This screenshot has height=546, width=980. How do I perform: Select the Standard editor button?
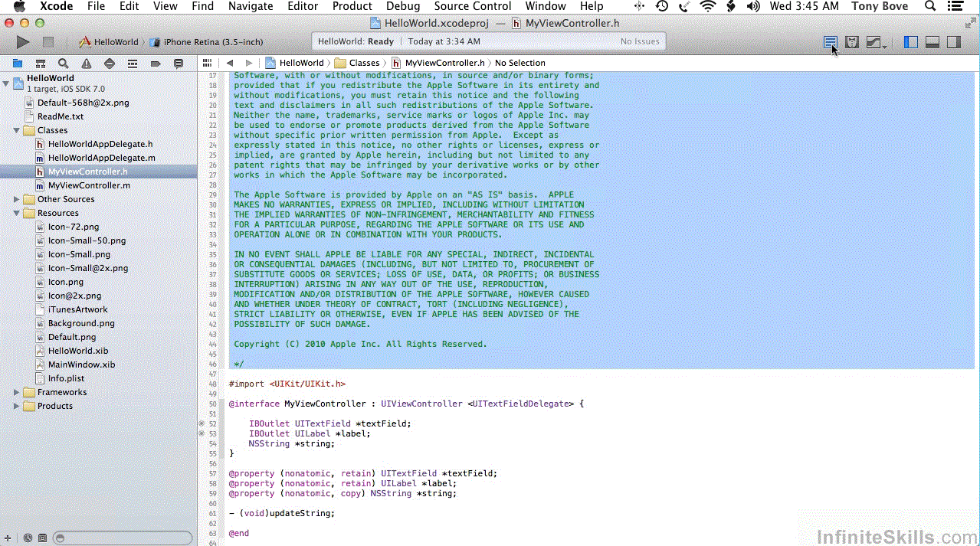click(831, 42)
